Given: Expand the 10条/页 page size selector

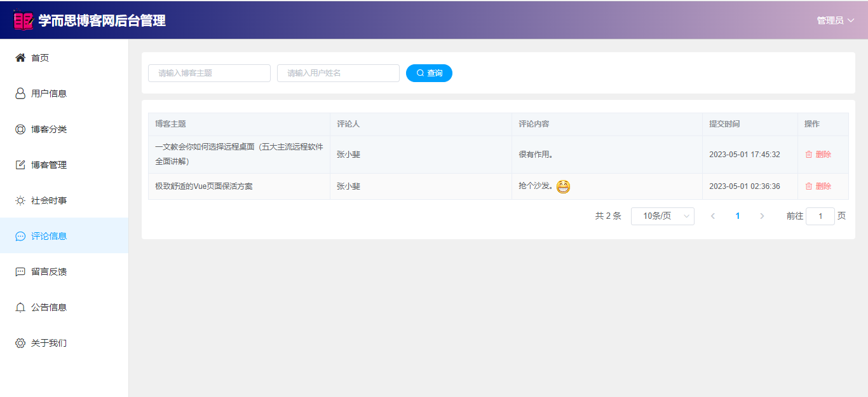Looking at the screenshot, I should click(662, 216).
